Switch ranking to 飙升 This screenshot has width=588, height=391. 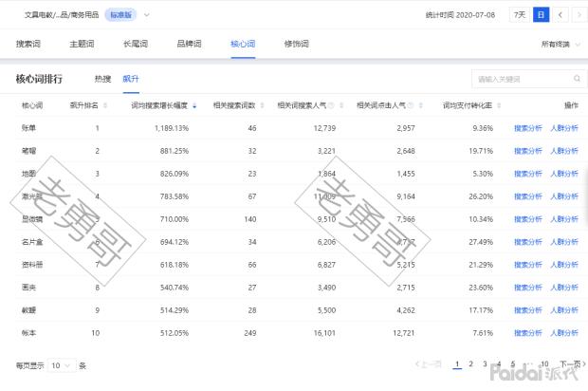pyautogui.click(x=131, y=79)
